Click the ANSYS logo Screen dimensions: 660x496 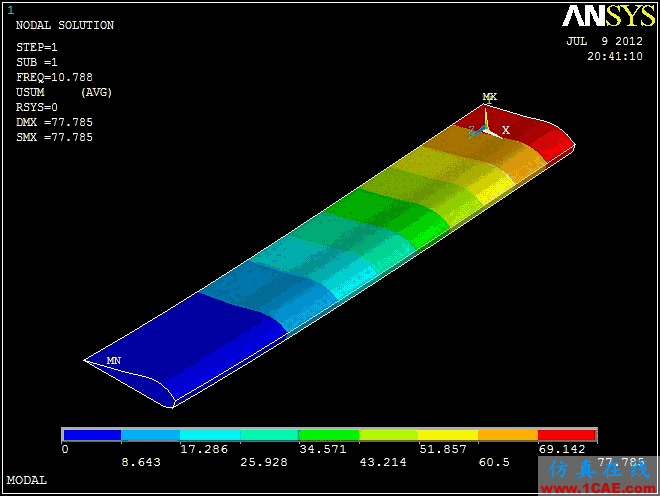click(x=609, y=16)
